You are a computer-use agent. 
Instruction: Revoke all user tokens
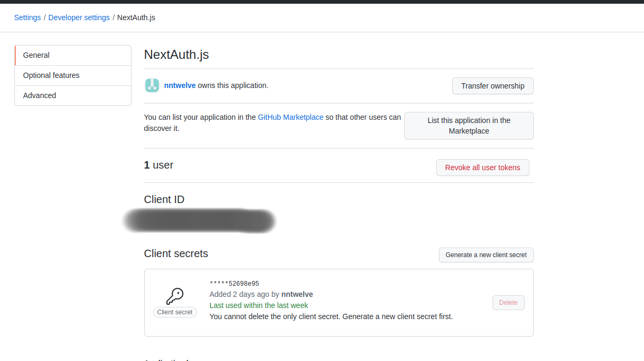(482, 168)
